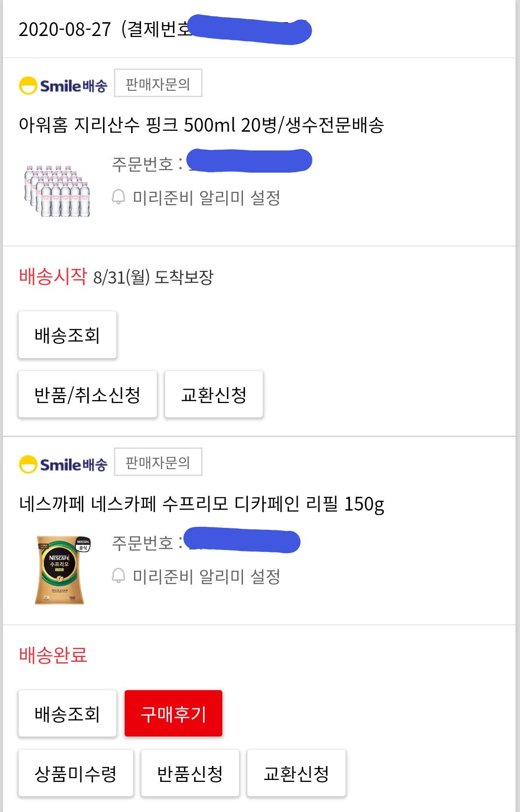Click the Smile배송 logo above Nescafe order

[x=63, y=464]
